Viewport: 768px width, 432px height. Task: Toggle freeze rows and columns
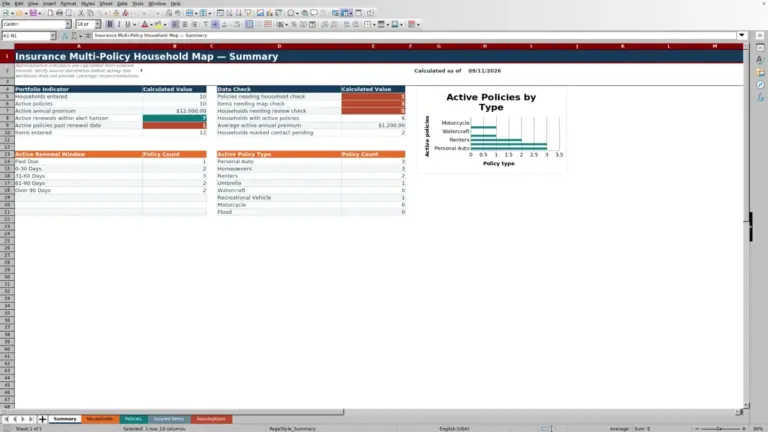pos(345,13)
